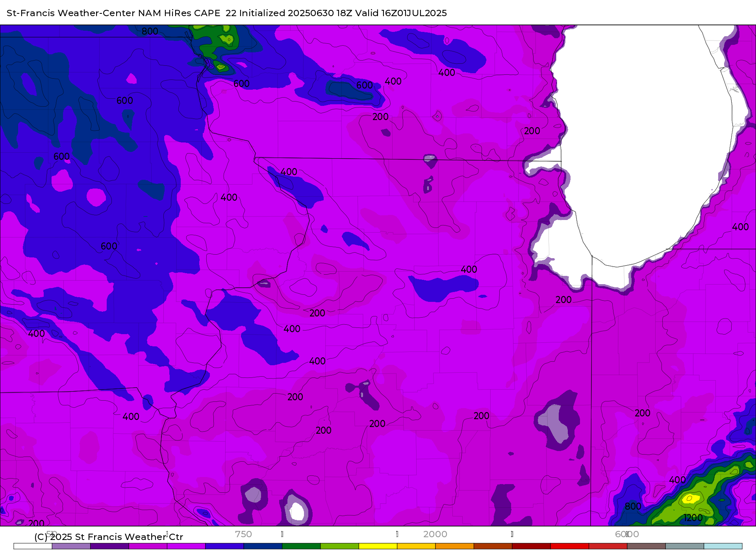Choose the dark green legend swatch
Screen dimensions: 756x551
click(x=301, y=546)
